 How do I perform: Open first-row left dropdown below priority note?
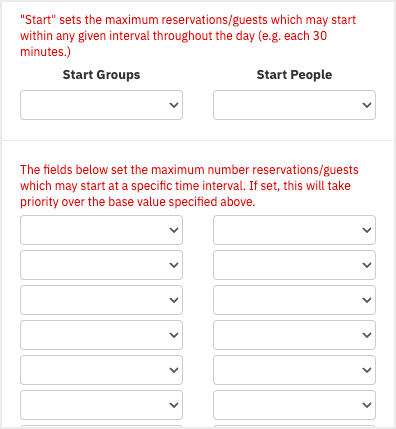pos(101,230)
